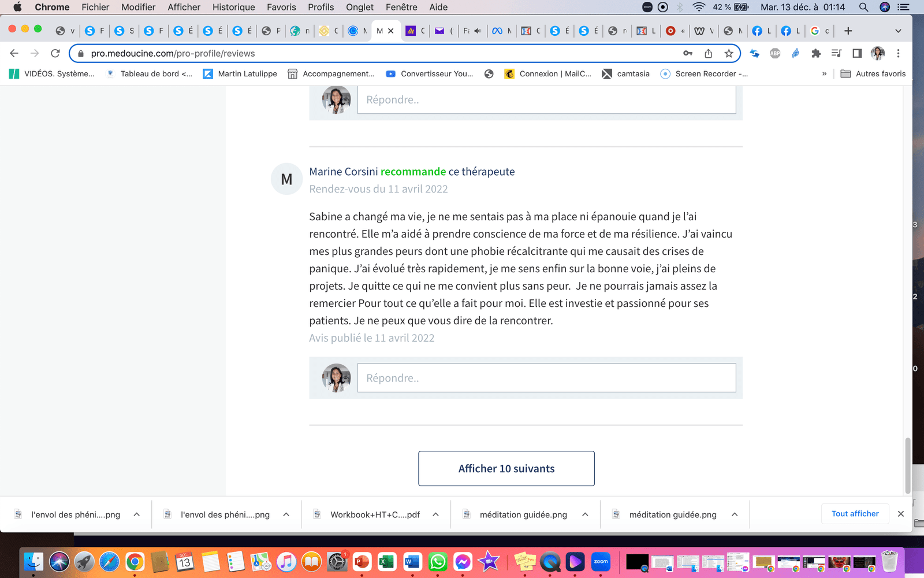
Task: Expand the tab search chevron in the tab strip
Action: (898, 31)
